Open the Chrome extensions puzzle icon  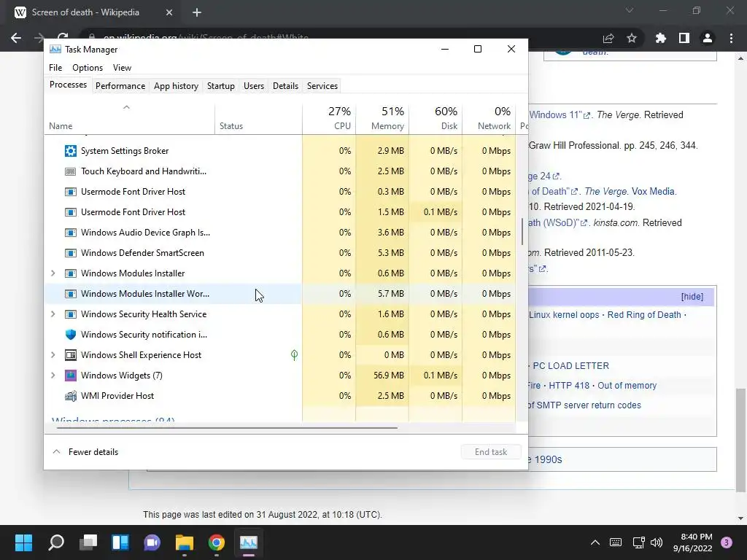[x=661, y=38]
